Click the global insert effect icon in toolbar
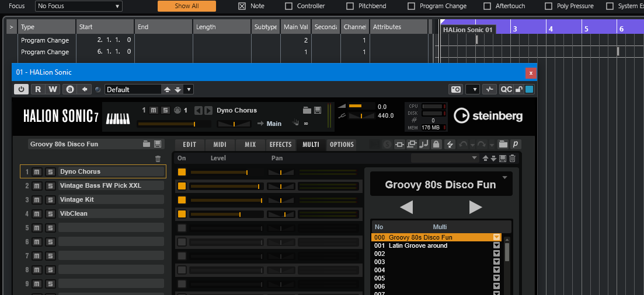 pos(399,145)
